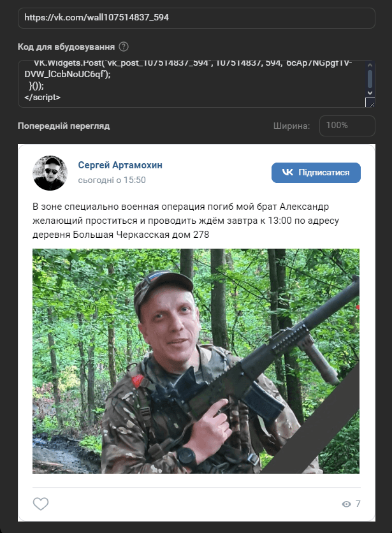
Task: Open the Сергей Артамохин profile link
Action: pos(120,165)
